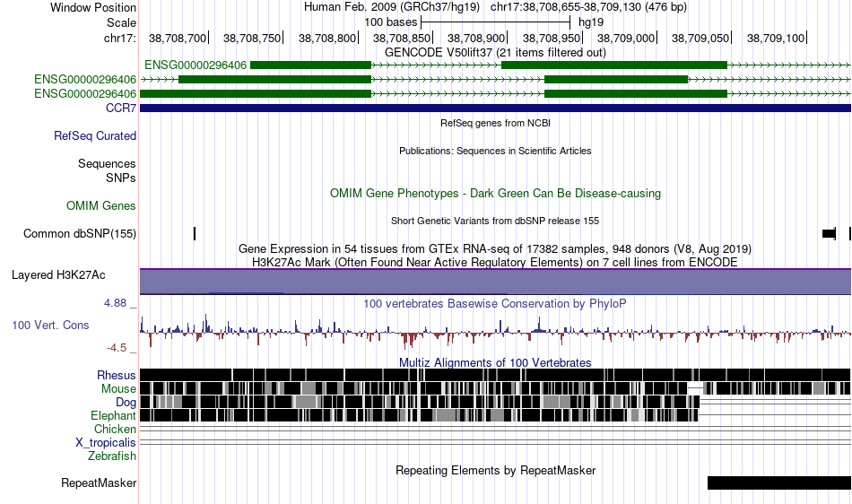This screenshot has width=852, height=504.
Task: Click the CCR7 gene label
Action: tap(121, 109)
